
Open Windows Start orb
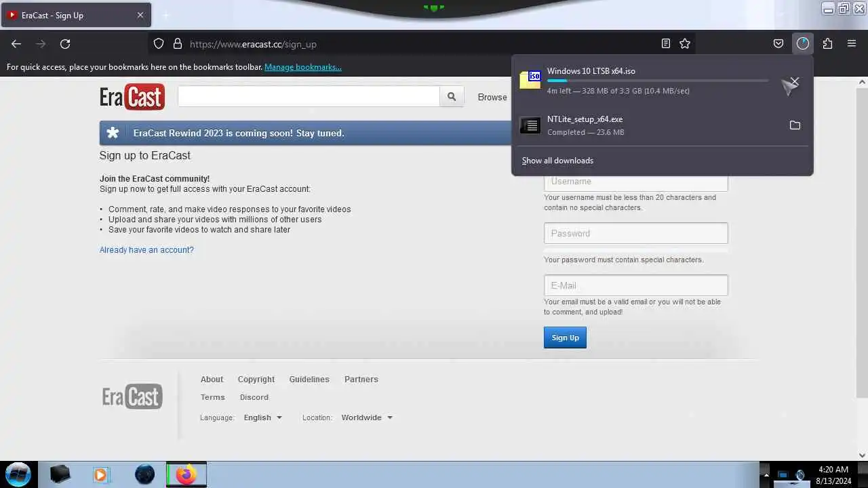tap(18, 474)
